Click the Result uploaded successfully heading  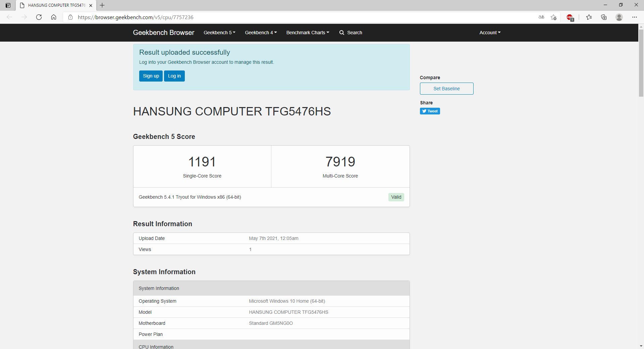(x=184, y=52)
